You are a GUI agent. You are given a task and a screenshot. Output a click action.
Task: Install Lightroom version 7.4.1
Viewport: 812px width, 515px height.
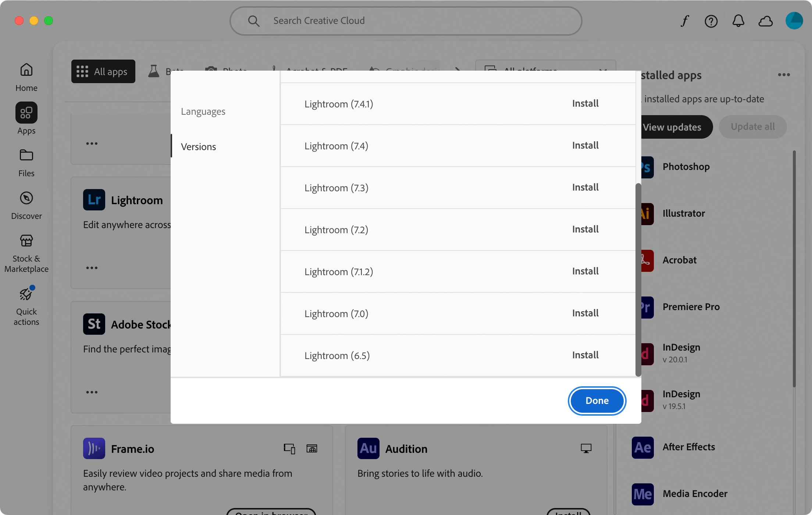[585, 103]
